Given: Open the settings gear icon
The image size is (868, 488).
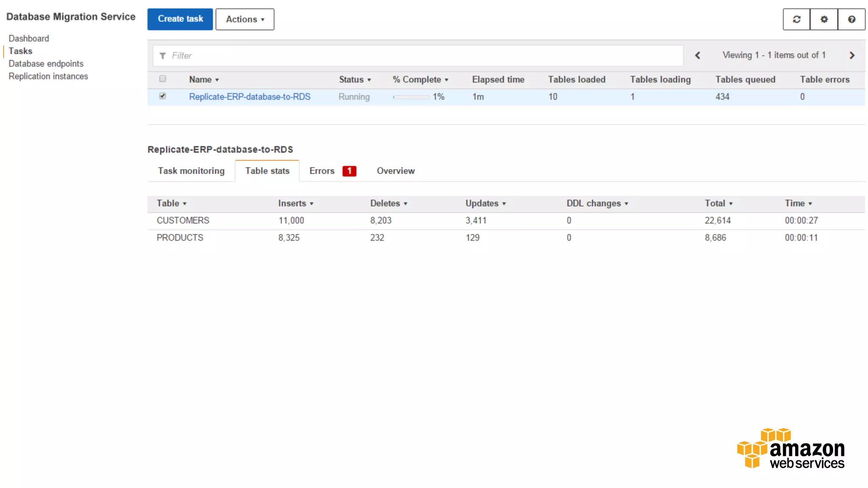Looking at the screenshot, I should [x=824, y=19].
